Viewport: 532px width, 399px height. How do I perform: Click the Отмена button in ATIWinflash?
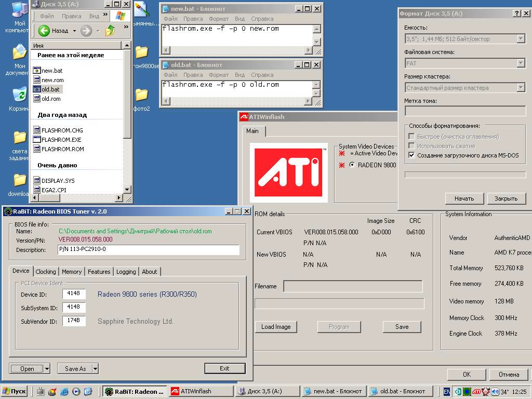(509, 374)
